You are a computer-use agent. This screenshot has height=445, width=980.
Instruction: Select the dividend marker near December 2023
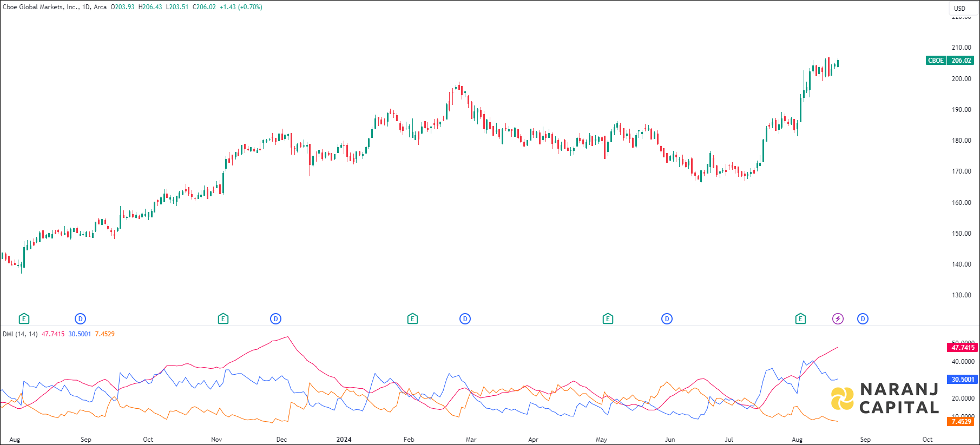click(x=275, y=319)
